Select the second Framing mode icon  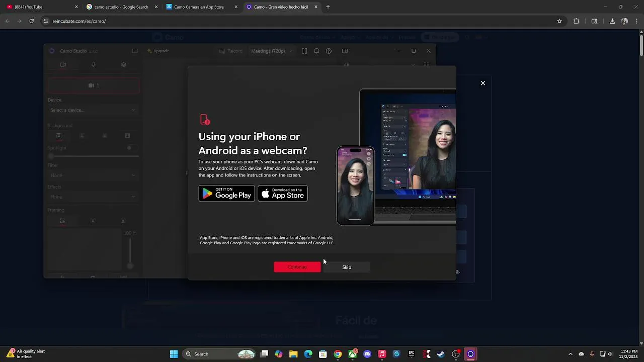pos(93,221)
